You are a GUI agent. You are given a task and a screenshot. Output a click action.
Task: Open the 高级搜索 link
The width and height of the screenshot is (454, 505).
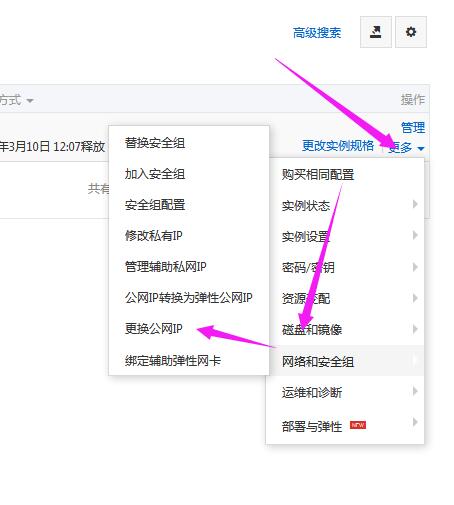click(317, 33)
